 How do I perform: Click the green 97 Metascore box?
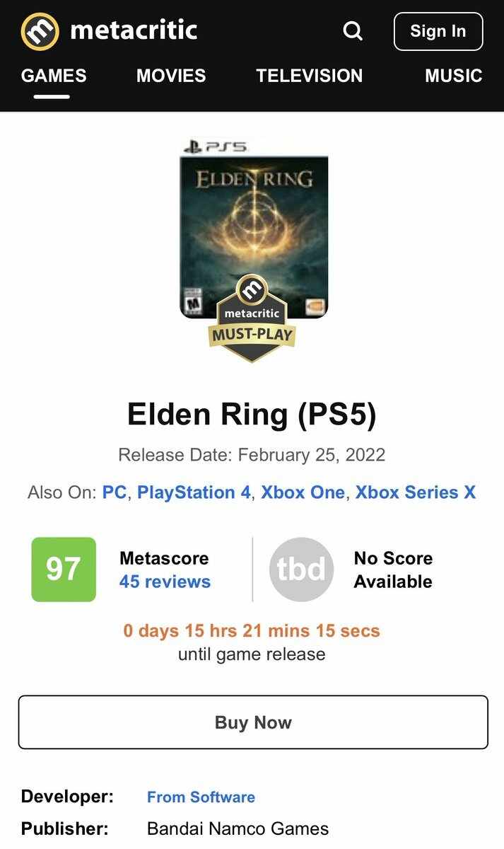(64, 570)
